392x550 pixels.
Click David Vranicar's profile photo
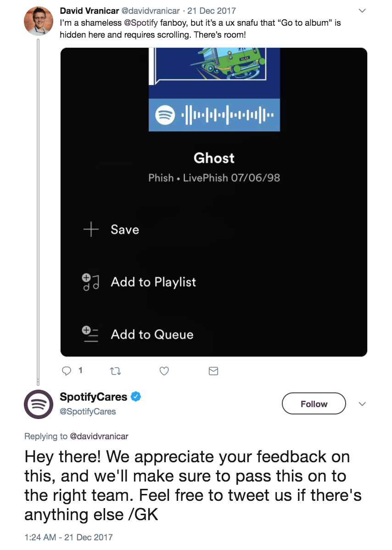(x=39, y=21)
